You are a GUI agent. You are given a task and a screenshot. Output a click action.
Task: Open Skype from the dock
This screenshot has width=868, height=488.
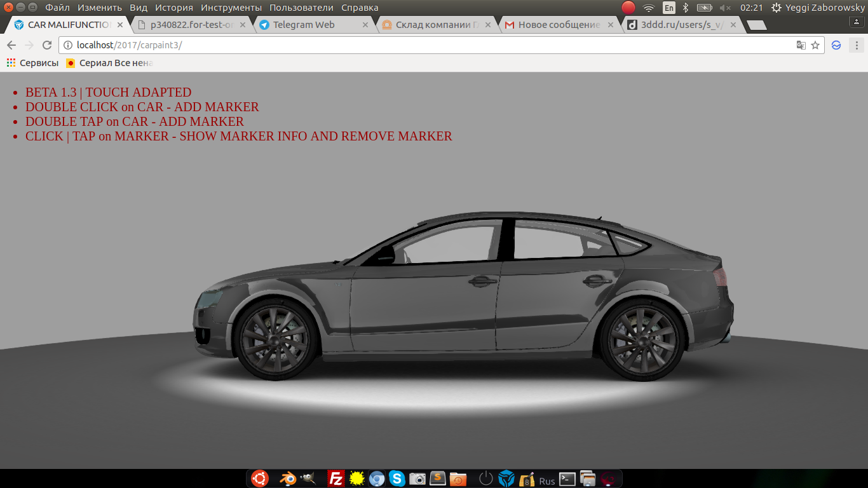pos(397,478)
